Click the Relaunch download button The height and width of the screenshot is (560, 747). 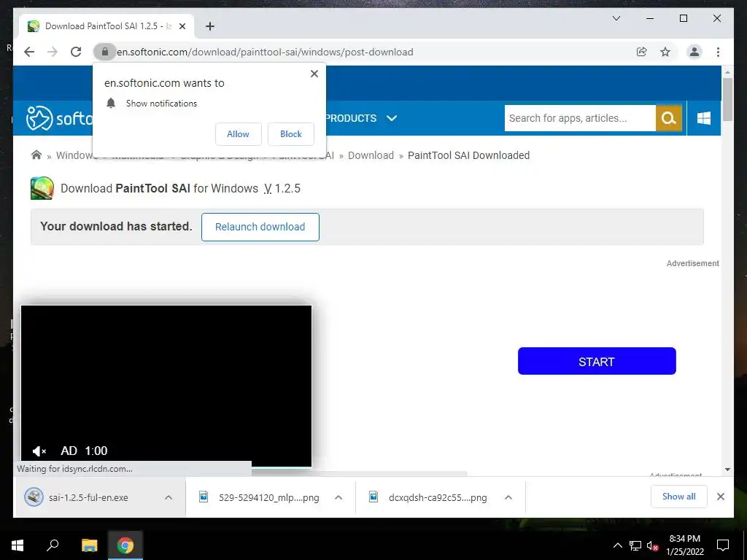tap(260, 227)
